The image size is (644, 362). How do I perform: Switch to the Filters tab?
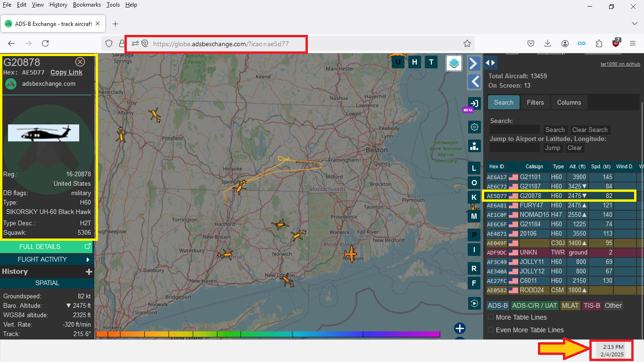tap(535, 102)
